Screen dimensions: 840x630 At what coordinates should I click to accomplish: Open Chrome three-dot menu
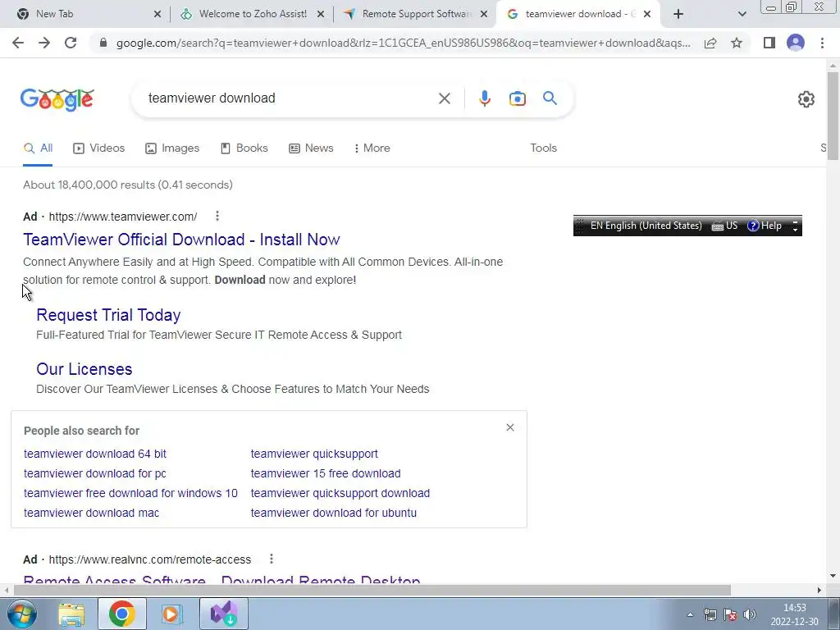tap(822, 43)
